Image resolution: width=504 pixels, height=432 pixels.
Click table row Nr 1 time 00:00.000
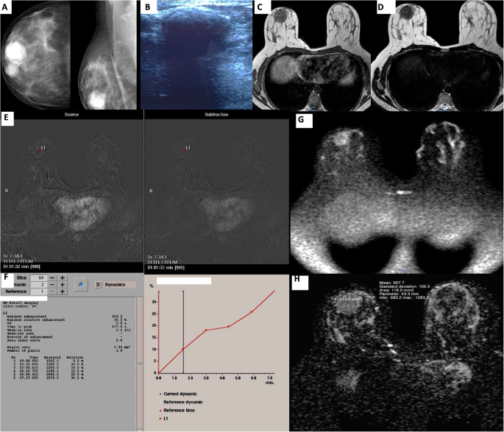(48, 361)
